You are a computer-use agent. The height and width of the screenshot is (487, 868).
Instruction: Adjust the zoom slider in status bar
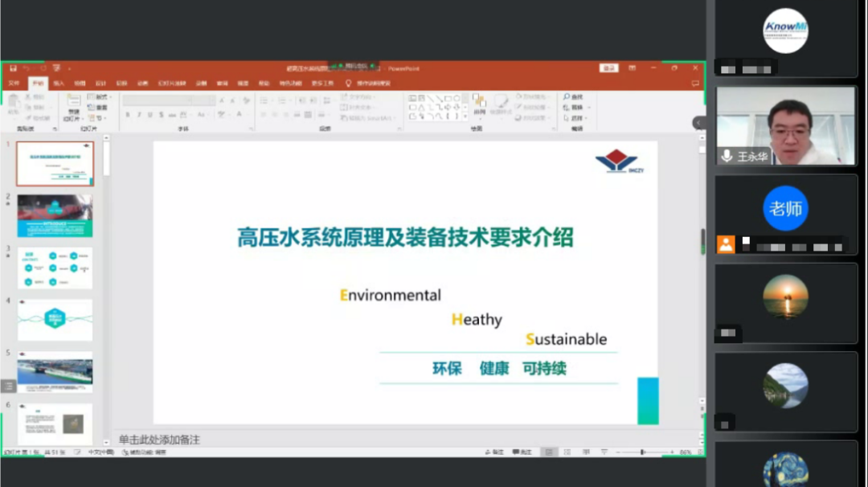[642, 452]
